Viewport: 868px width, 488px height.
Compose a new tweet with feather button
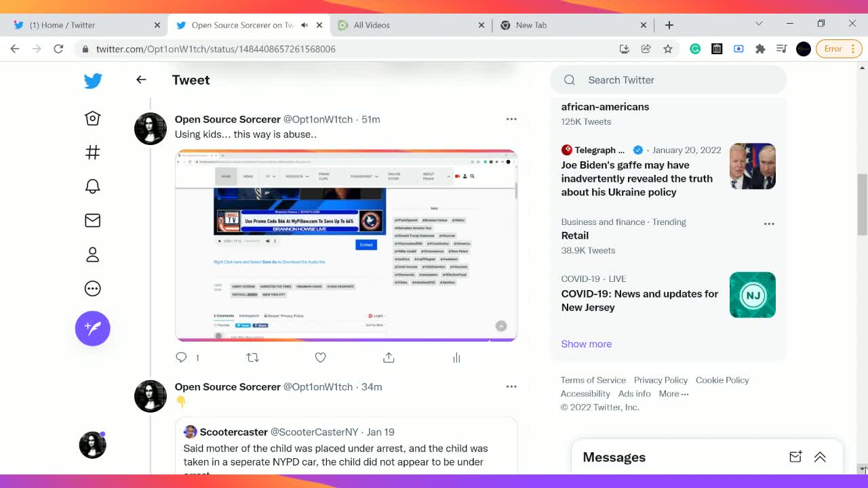93,329
